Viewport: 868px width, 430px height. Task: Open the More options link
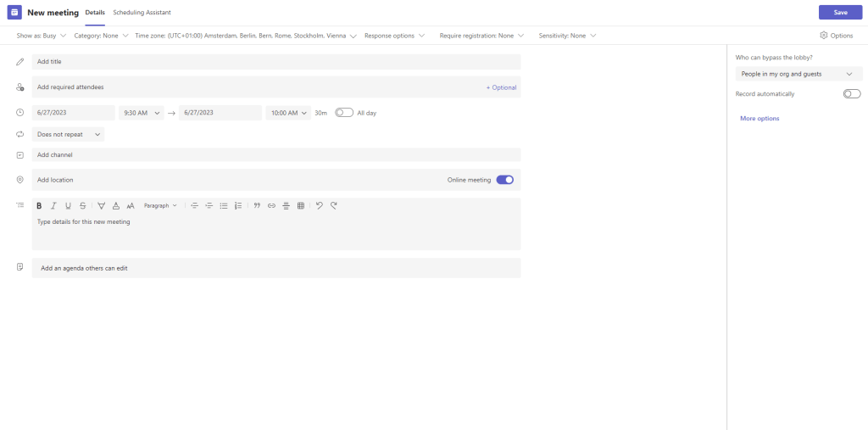click(x=759, y=119)
